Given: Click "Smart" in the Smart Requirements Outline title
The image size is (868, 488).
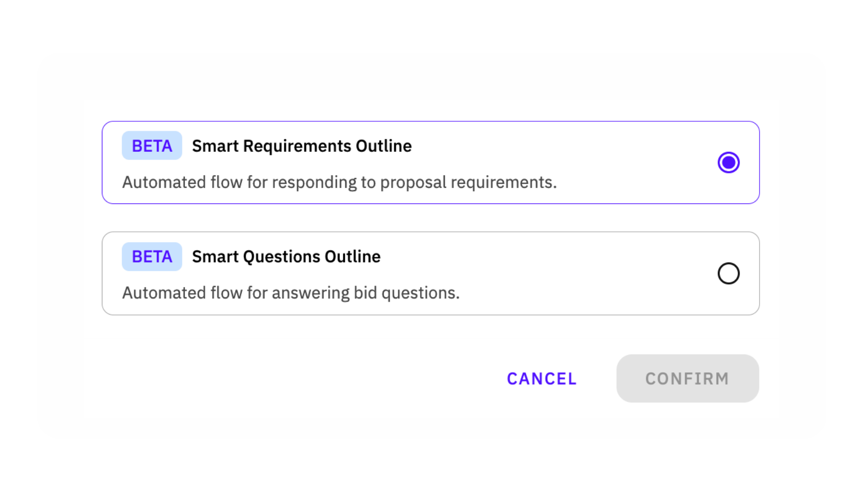Looking at the screenshot, I should point(215,146).
